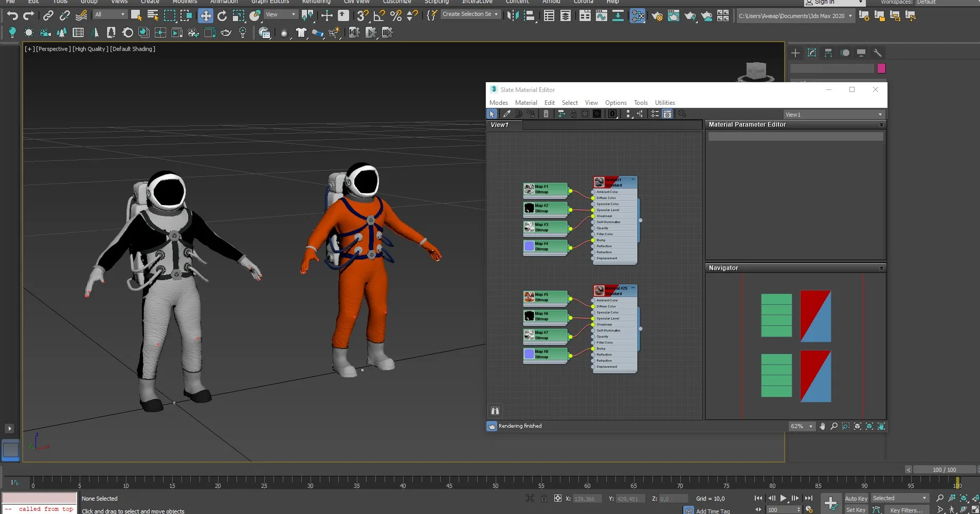Open 62% zoom dropdown in Slate

[x=802, y=426]
